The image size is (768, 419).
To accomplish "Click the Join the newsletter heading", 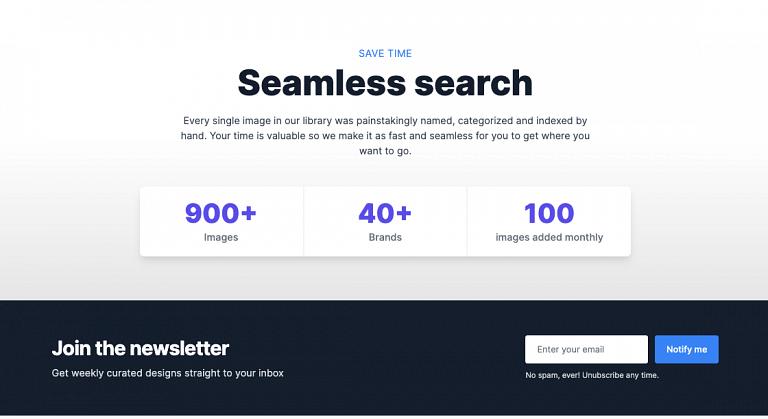I will [140, 348].
